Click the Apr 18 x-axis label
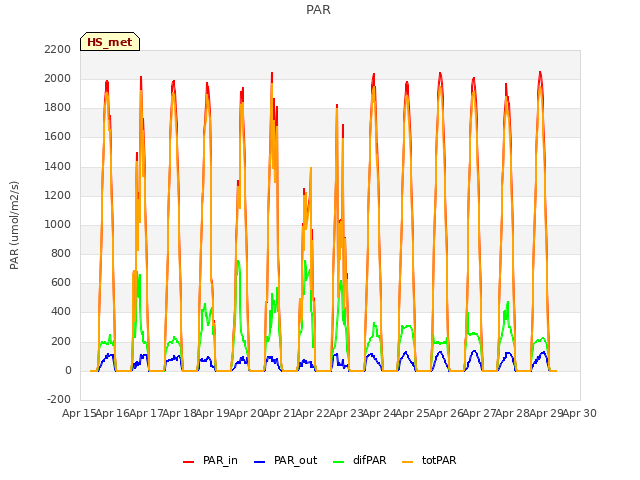640x480 pixels. 180,413
